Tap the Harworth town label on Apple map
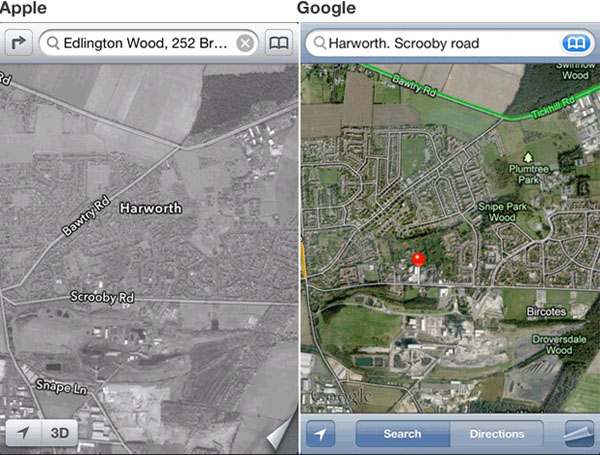This screenshot has height=455, width=600. point(151,208)
